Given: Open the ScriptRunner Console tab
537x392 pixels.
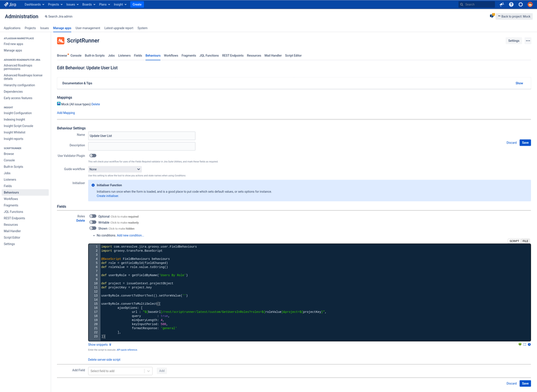Looking at the screenshot, I should click(x=76, y=55).
